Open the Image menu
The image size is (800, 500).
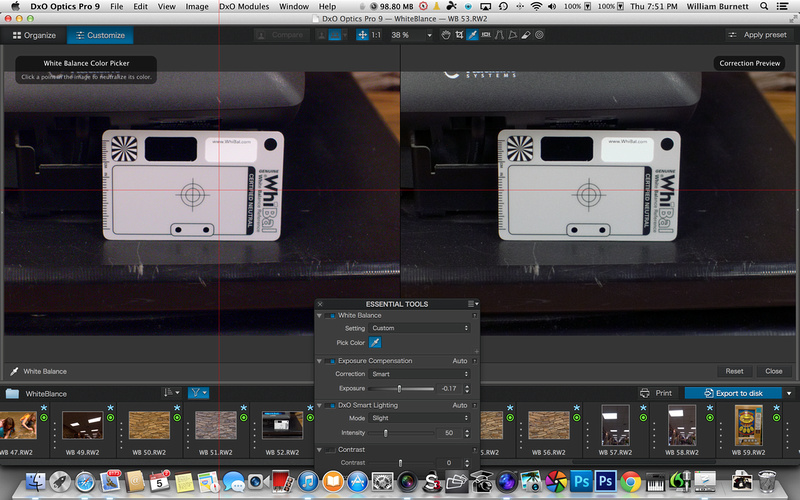click(197, 6)
